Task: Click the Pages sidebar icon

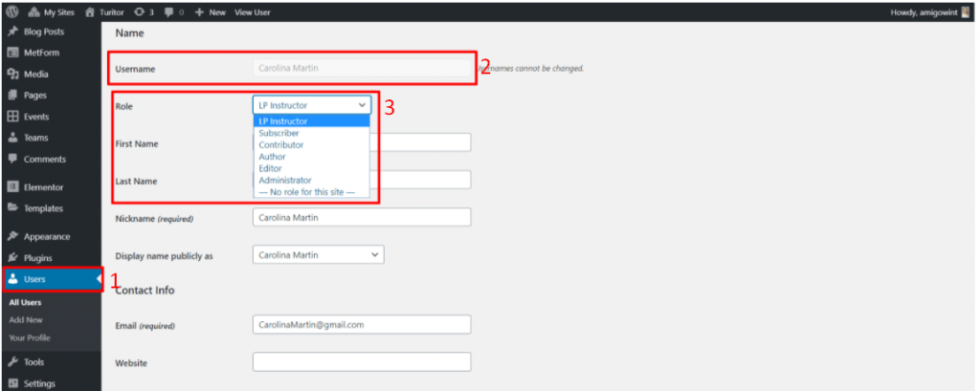Action: 12,96
